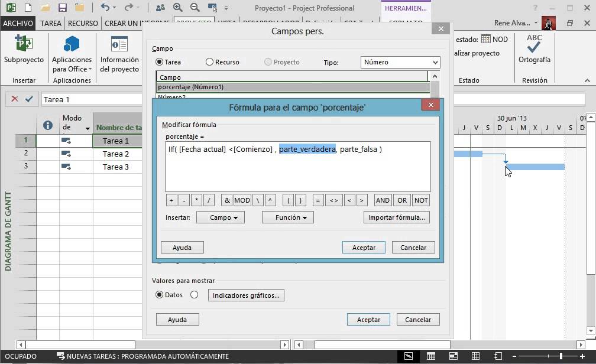Click the NOD status date calendar icon
Screen dimensions: 596x364
[x=485, y=39]
